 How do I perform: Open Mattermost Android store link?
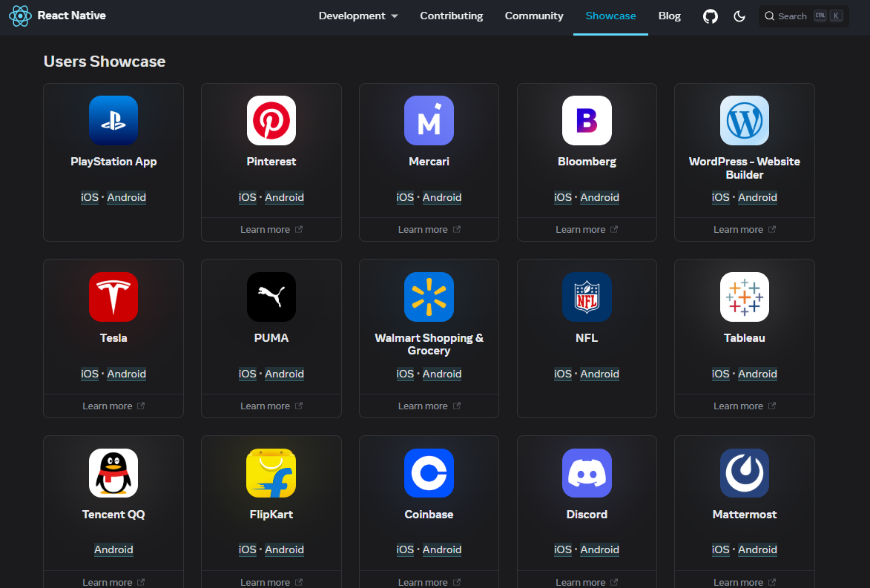coord(757,549)
